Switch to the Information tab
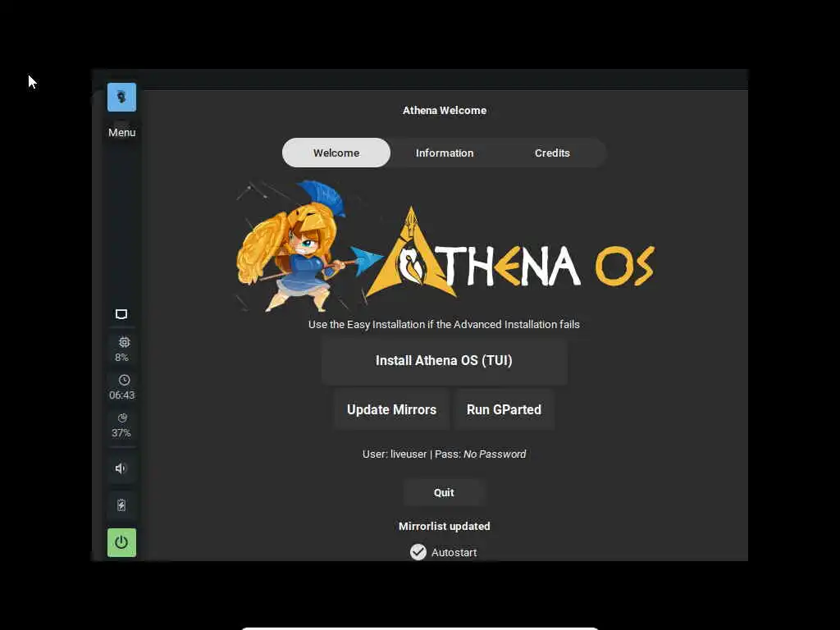This screenshot has height=630, width=840. (445, 153)
